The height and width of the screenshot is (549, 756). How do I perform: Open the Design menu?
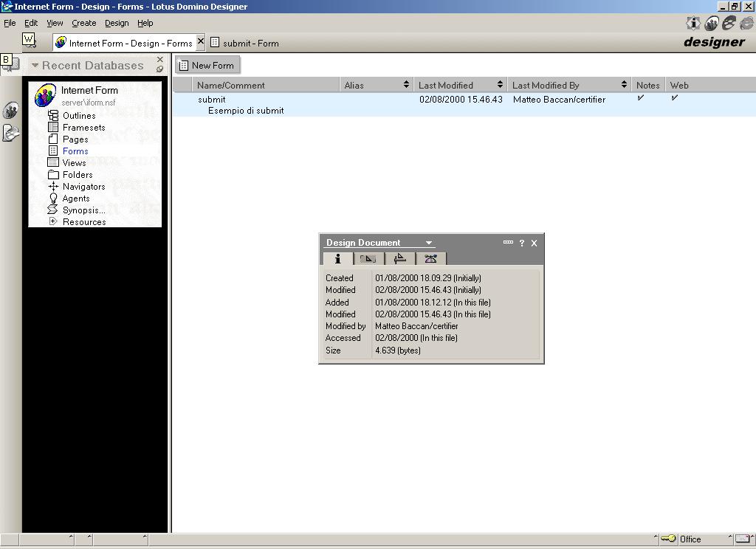point(117,23)
